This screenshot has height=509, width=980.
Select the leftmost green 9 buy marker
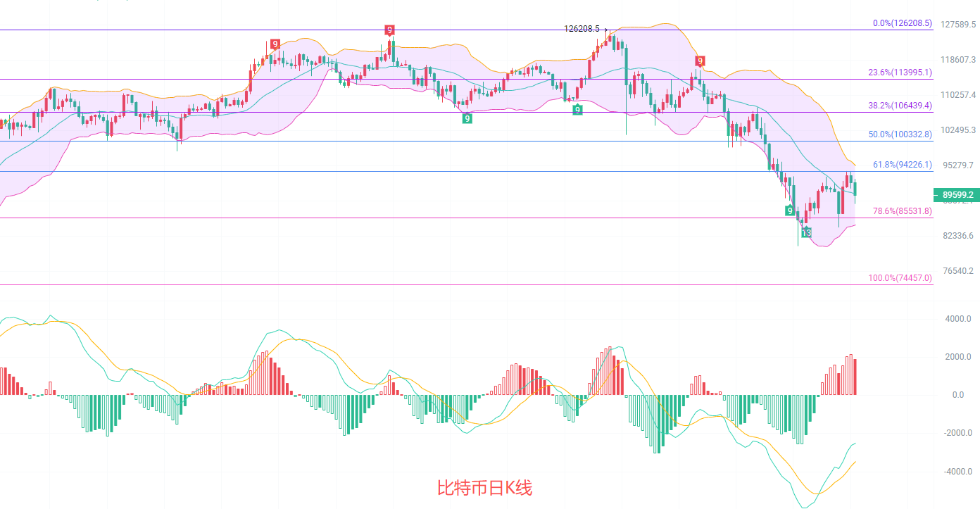coord(467,118)
